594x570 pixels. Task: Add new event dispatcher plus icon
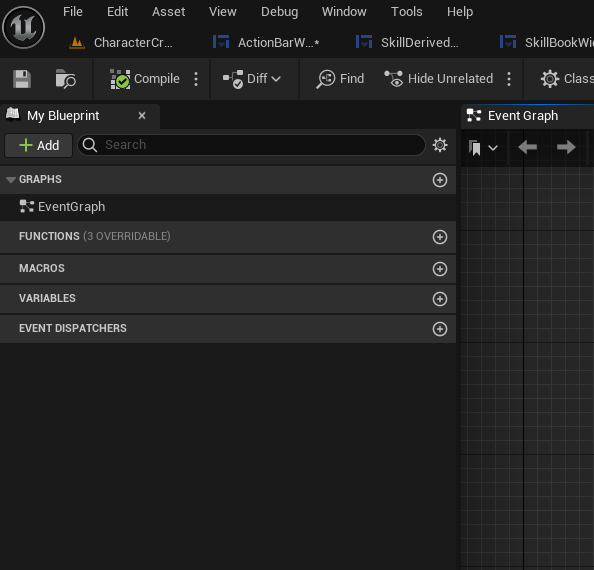(x=440, y=329)
